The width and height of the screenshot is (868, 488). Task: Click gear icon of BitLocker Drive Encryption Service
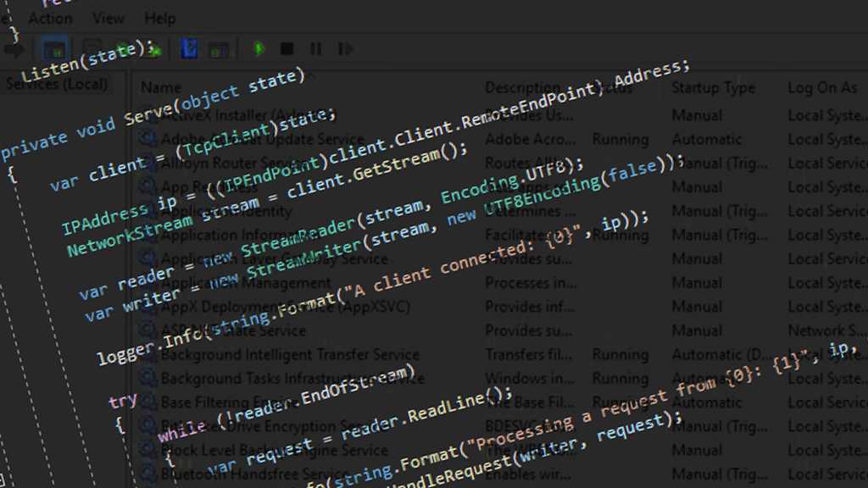point(147,425)
